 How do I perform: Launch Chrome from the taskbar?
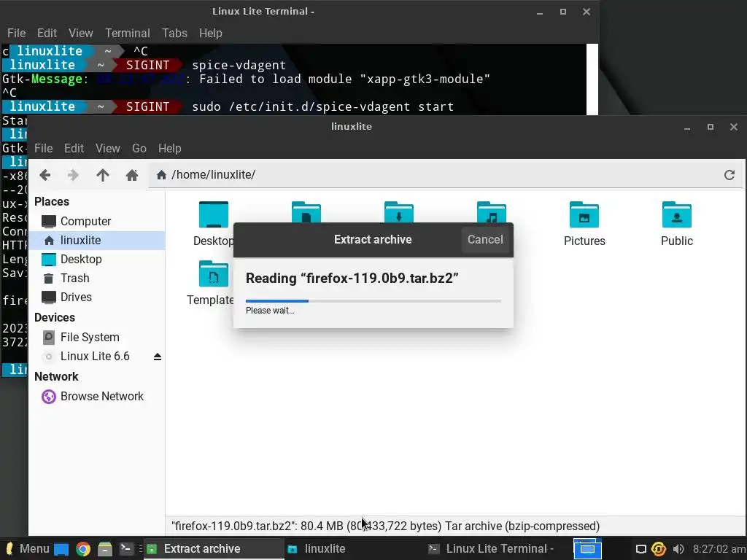[83, 549]
